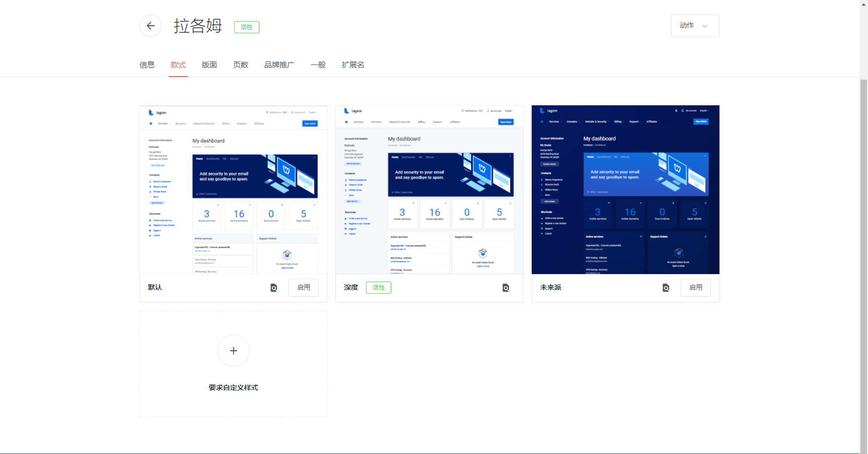Click the scrollbar down arrow
Image resolution: width=868 pixels, height=454 pixels.
coord(864,450)
